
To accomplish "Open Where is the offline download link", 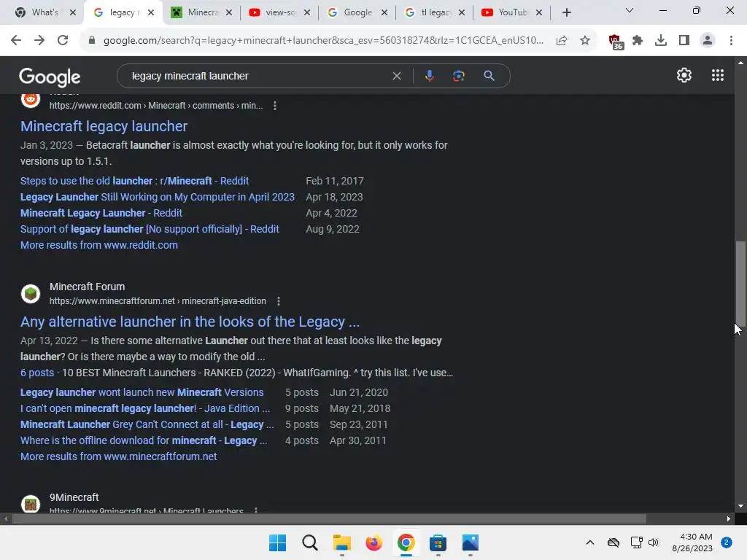I will click(144, 441).
